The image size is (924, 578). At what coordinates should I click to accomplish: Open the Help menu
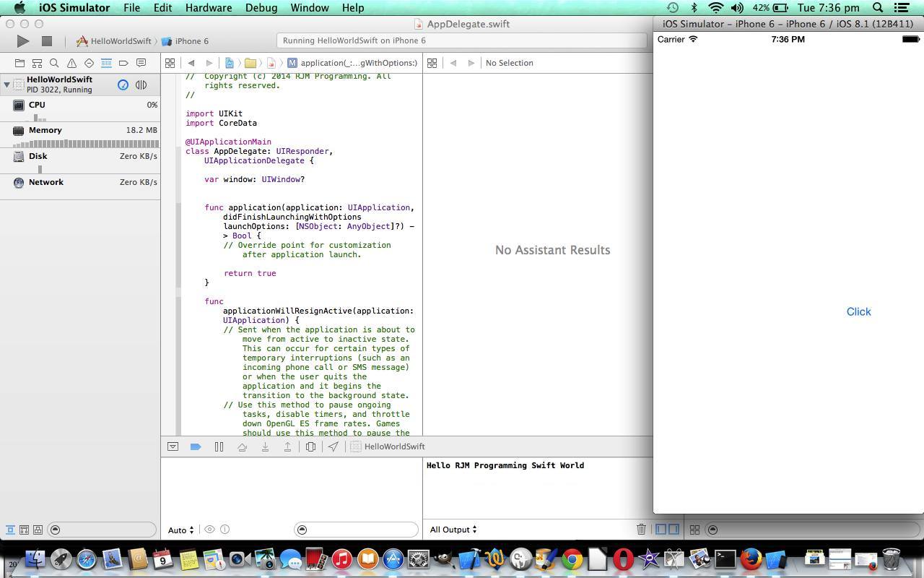point(352,8)
